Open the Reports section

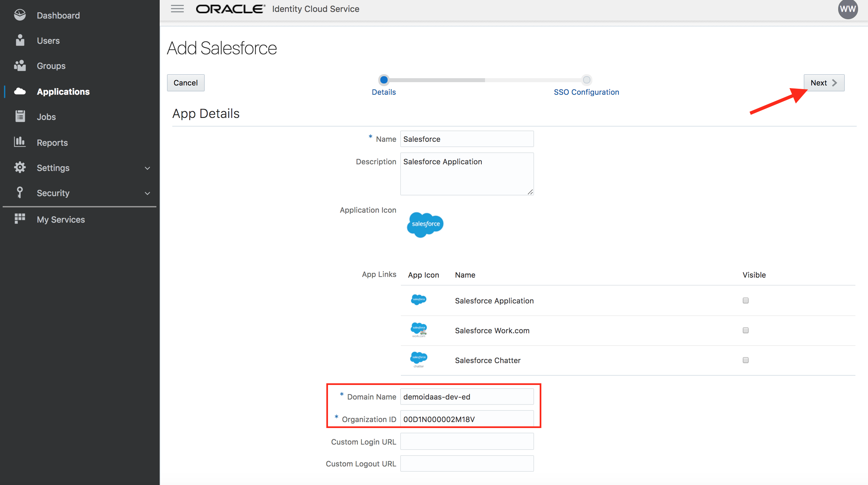52,142
